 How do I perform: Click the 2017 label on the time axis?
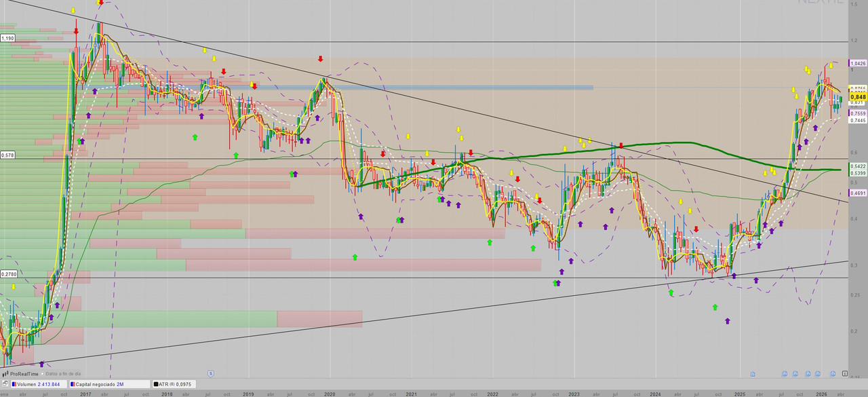pos(85,394)
